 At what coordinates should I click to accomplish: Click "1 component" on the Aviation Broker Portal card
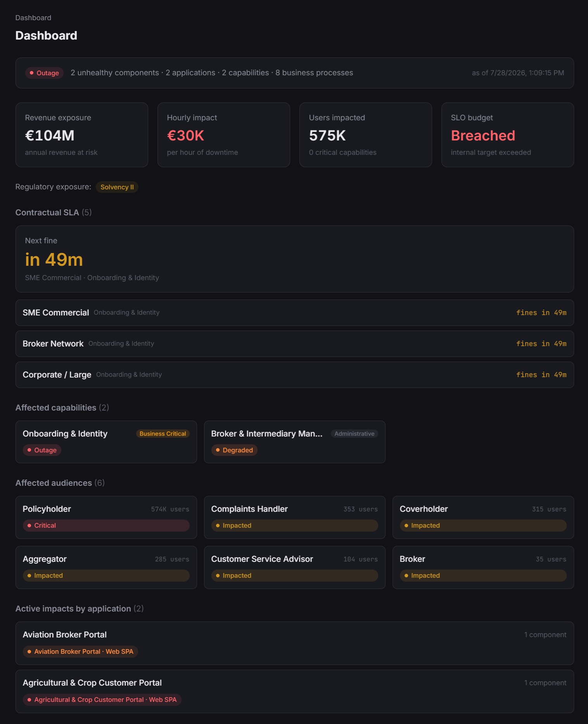click(545, 635)
